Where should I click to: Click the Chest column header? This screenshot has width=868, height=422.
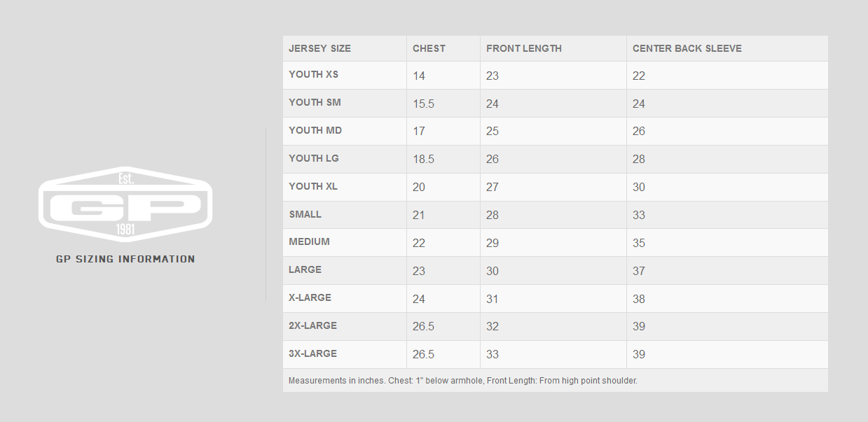pos(429,48)
